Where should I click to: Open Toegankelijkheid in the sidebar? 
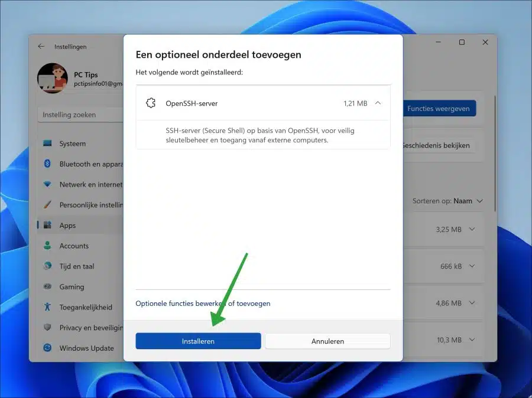click(80, 307)
